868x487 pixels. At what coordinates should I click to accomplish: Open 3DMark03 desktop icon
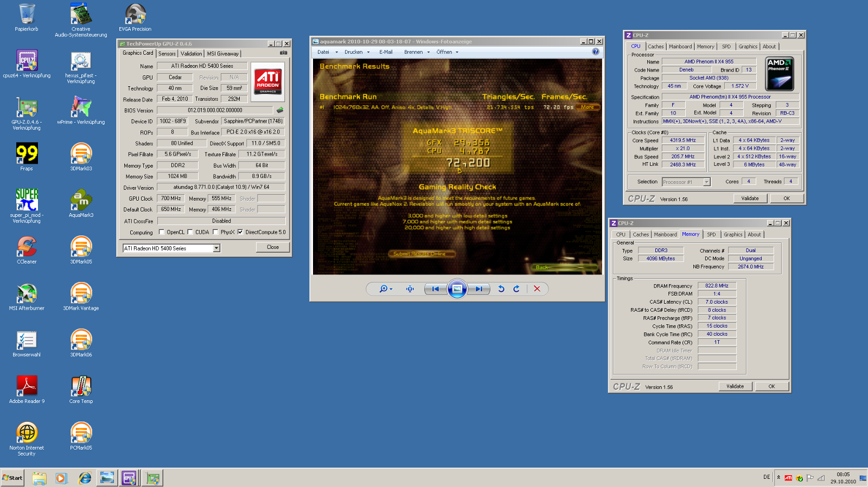tap(81, 157)
